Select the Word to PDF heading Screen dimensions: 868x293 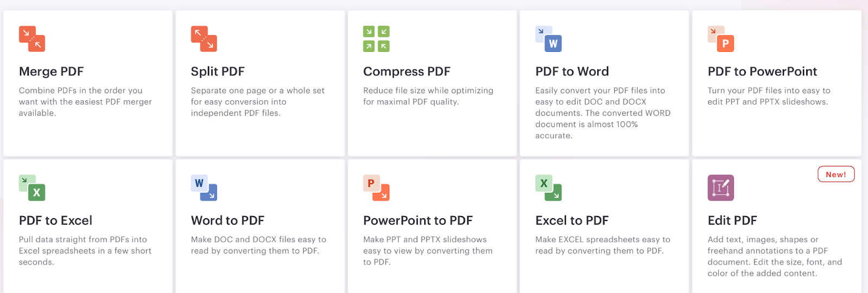coord(228,220)
